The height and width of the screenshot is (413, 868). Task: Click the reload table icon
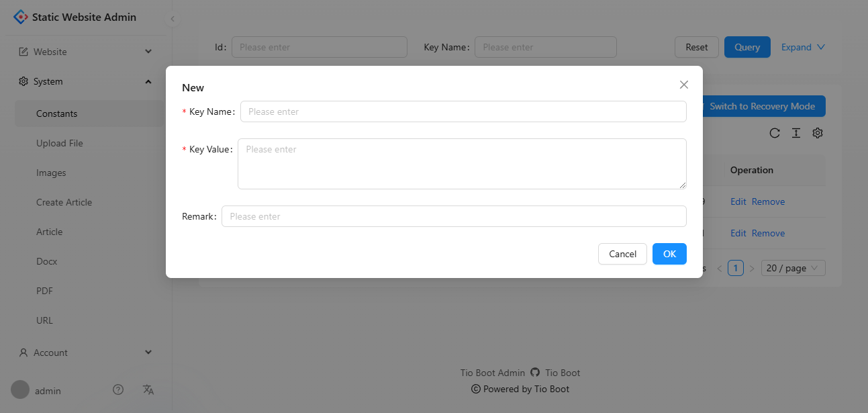pyautogui.click(x=775, y=133)
